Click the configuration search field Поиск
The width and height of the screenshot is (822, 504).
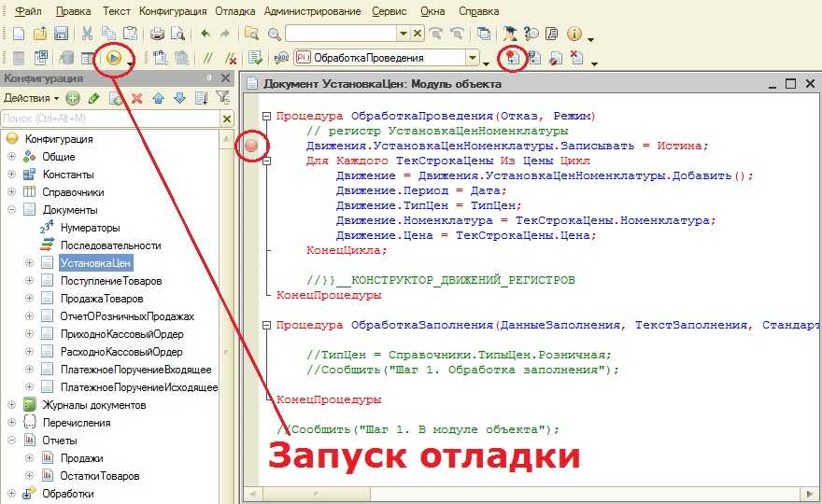pyautogui.click(x=110, y=119)
